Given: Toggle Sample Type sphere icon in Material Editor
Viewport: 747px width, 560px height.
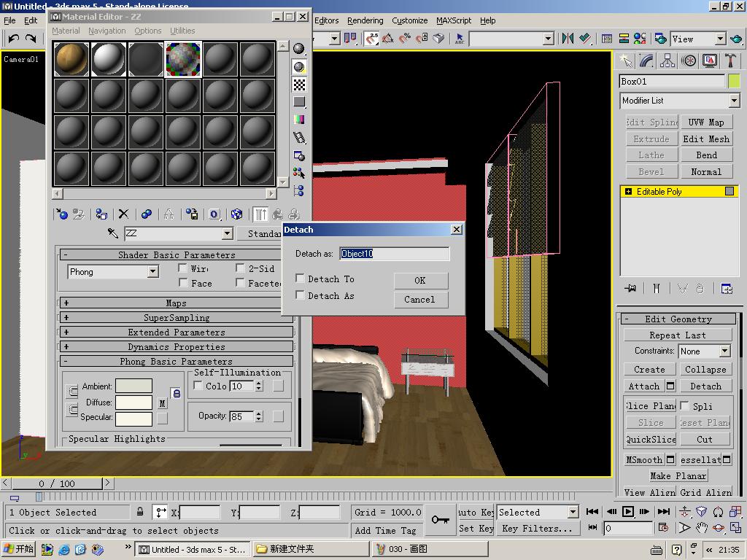Looking at the screenshot, I should tap(298, 49).
